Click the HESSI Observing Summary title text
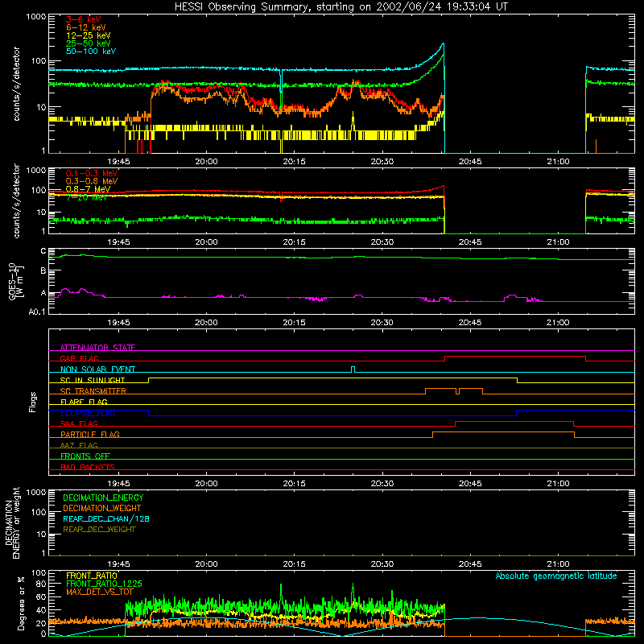The width and height of the screenshot is (644, 644). pyautogui.click(x=341, y=6)
